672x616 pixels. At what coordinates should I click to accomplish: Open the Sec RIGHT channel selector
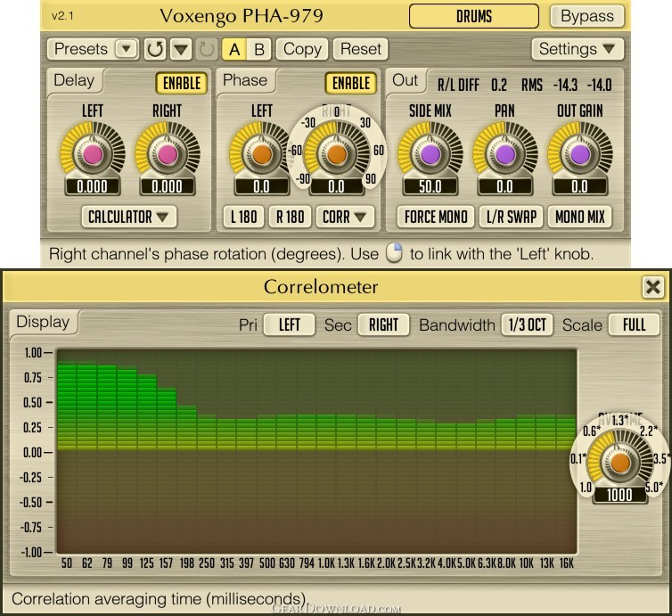[x=383, y=324]
